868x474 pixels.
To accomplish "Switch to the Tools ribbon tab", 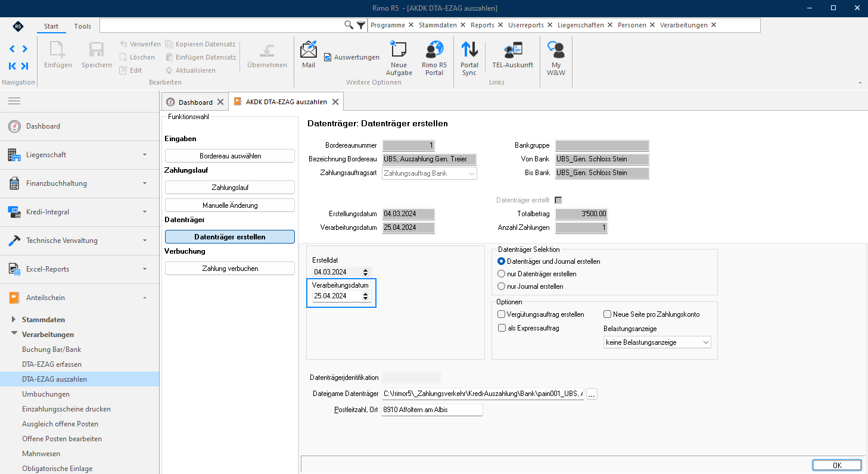I will pos(83,26).
